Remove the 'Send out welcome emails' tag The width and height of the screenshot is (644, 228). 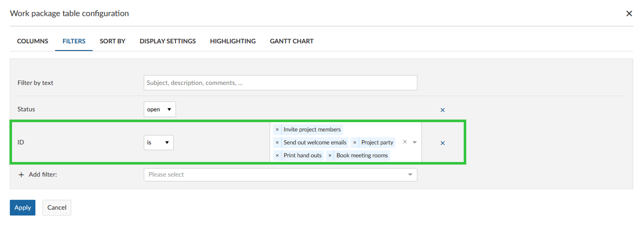click(277, 142)
